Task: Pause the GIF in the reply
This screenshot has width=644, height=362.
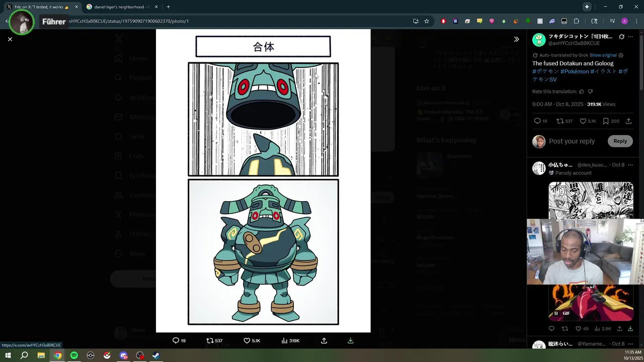Action: 556,313
